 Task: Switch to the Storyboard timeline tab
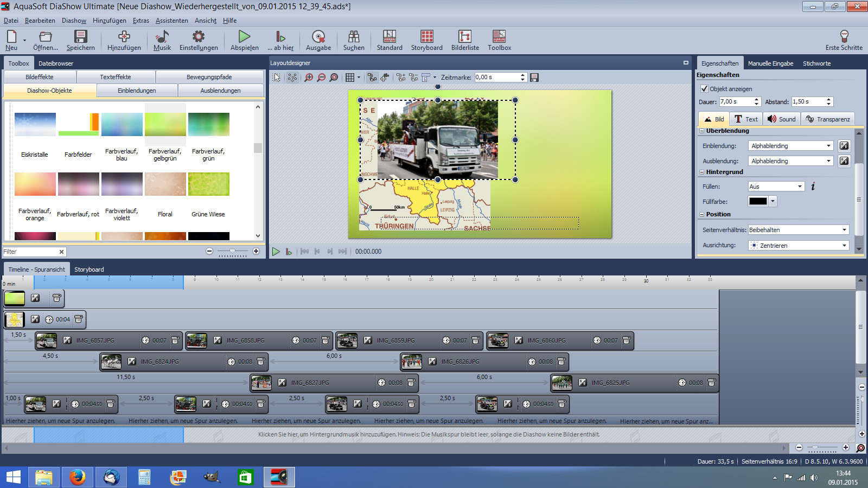point(89,269)
